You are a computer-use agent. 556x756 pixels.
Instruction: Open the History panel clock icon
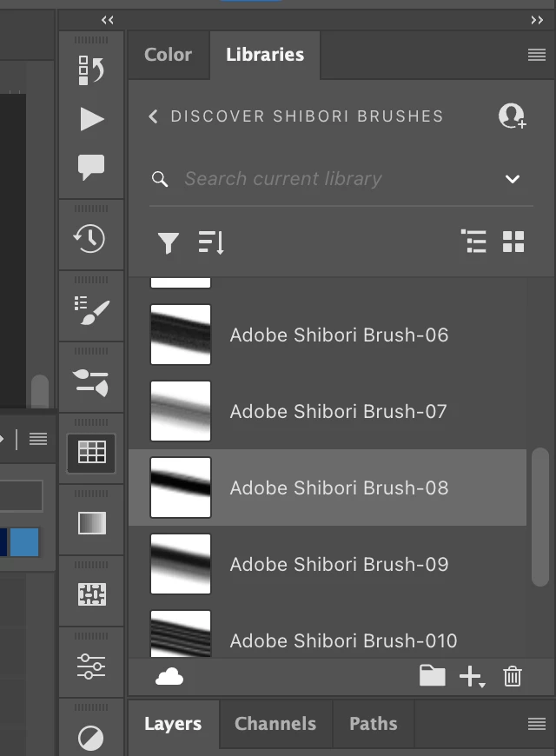(89, 239)
